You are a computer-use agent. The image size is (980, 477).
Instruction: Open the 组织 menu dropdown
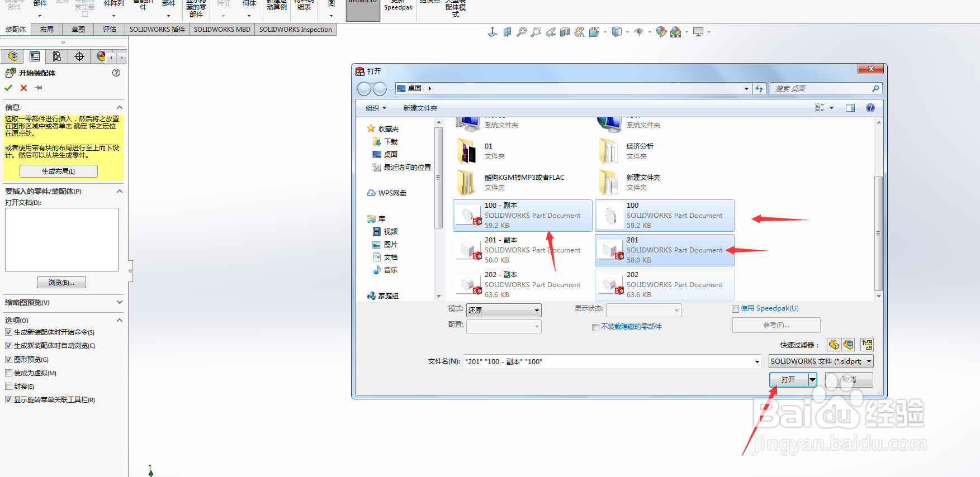376,108
